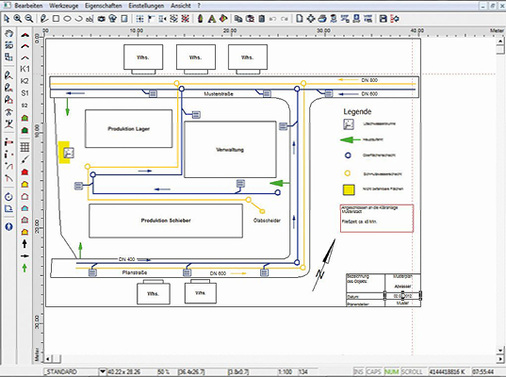Screen dimensions: 506x377
Task: Click the zoom in magnifier icon
Action: 17,19
